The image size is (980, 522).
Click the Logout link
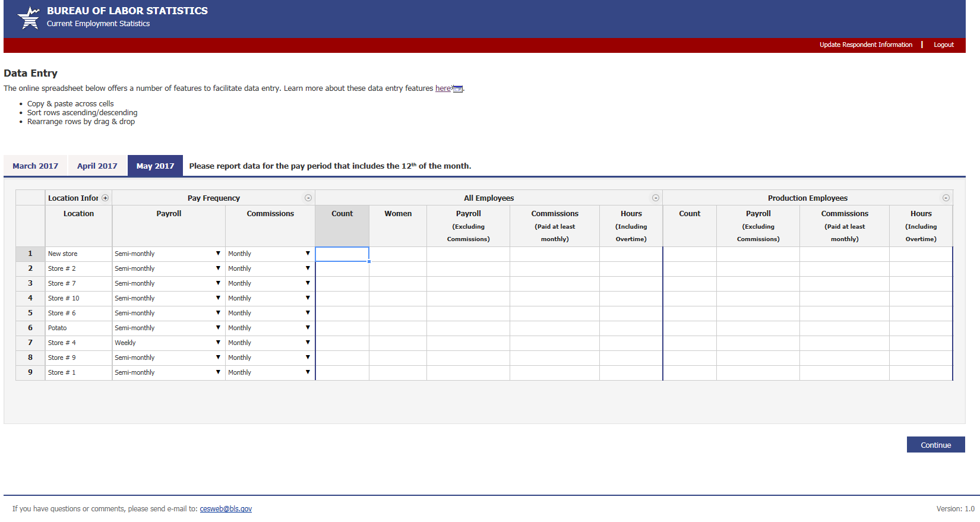point(943,45)
